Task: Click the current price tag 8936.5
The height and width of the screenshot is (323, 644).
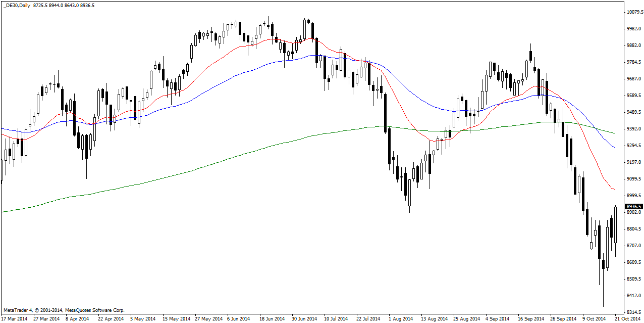Action: point(633,206)
